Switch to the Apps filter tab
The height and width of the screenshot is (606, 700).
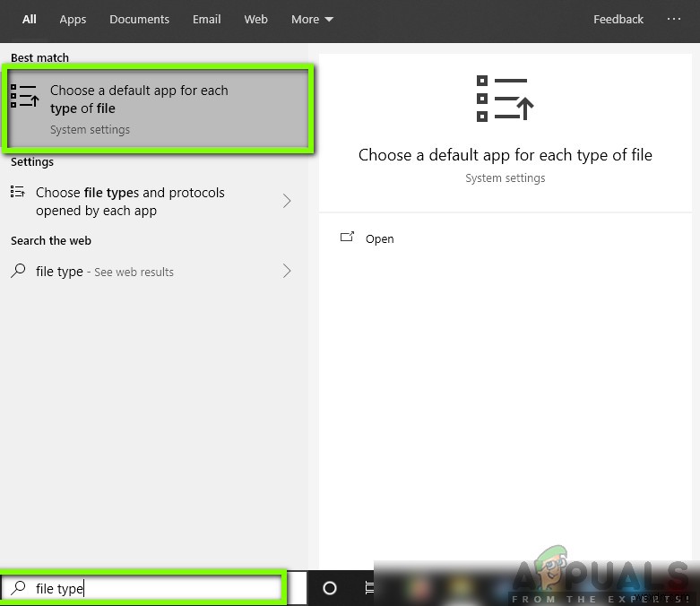pyautogui.click(x=73, y=20)
